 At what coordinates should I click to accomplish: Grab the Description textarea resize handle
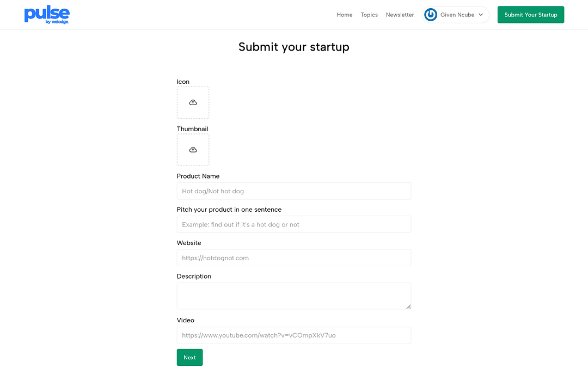pos(408,306)
